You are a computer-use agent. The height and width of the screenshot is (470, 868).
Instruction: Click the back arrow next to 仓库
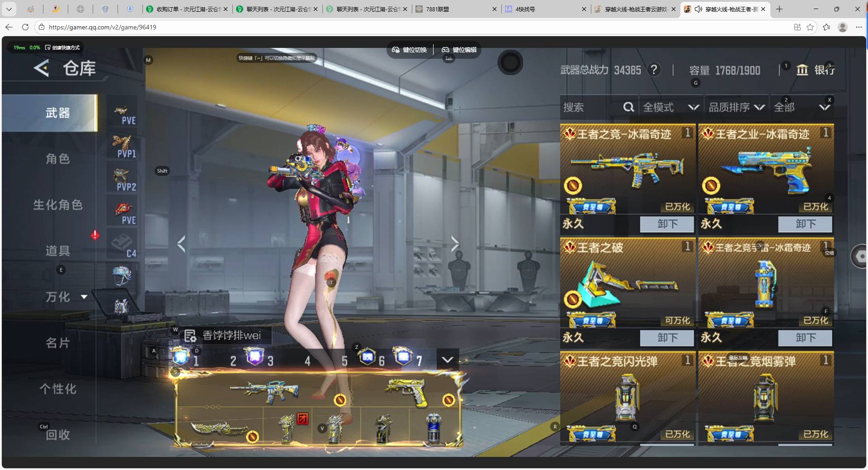pyautogui.click(x=41, y=69)
